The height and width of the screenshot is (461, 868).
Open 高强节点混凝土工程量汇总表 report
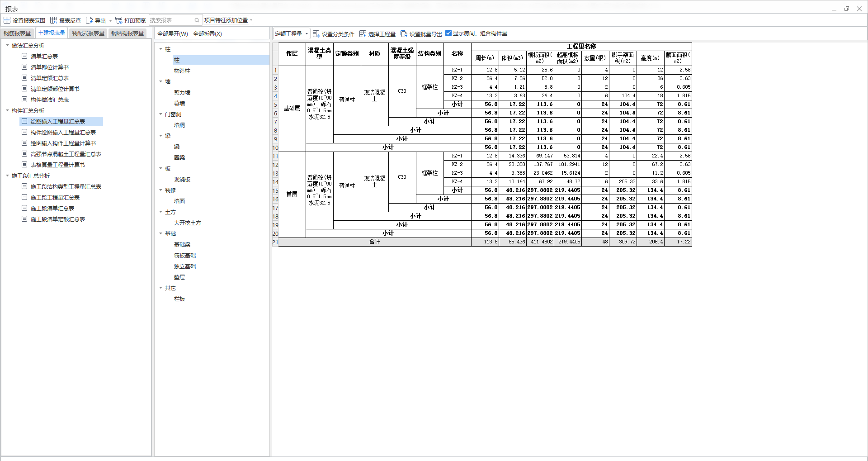tap(66, 154)
